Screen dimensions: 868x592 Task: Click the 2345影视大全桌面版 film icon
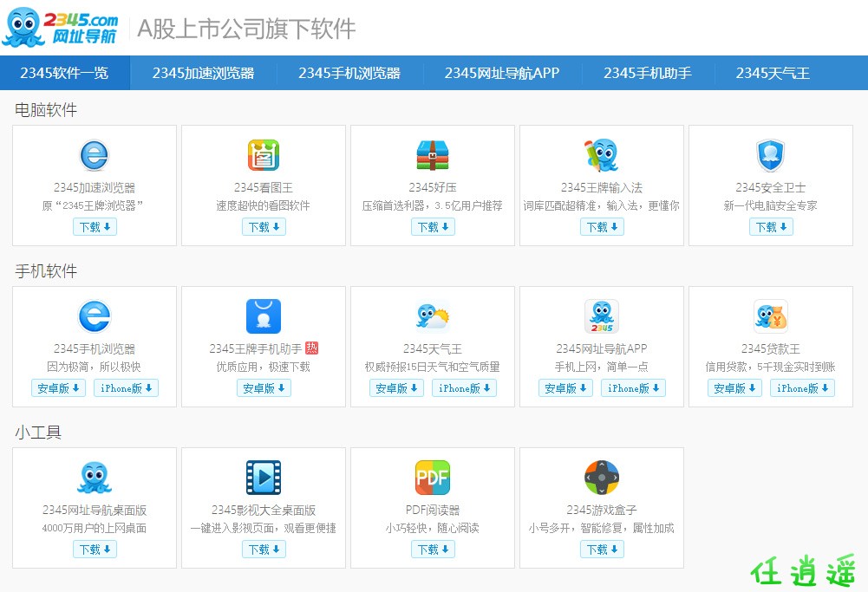pos(264,478)
